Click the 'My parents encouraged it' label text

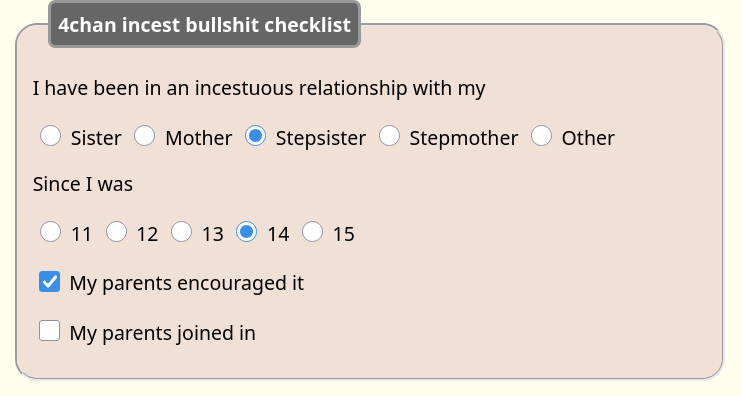[x=186, y=283]
